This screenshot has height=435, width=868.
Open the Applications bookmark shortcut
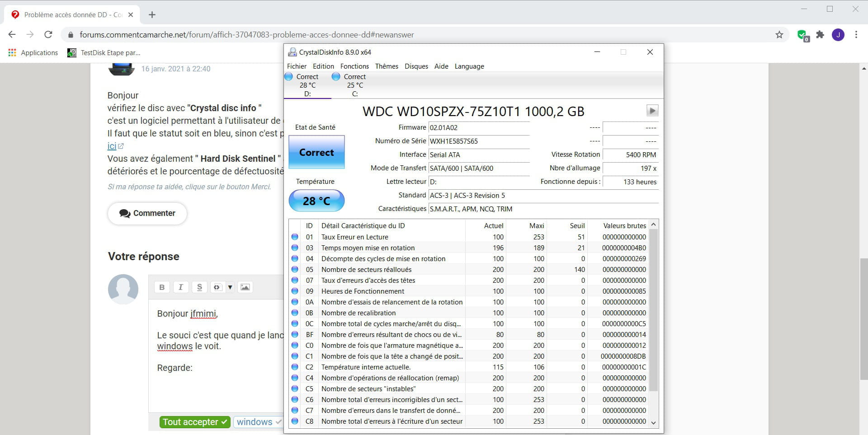point(33,53)
